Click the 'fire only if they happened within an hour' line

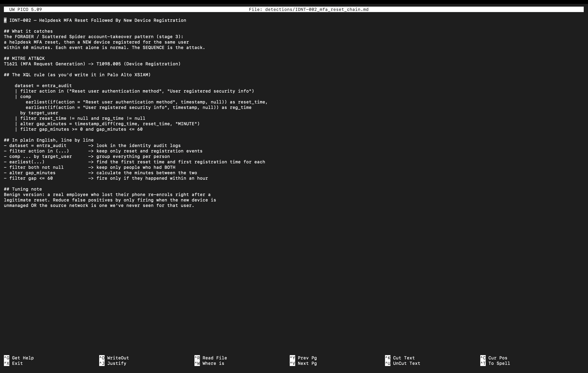coord(106,178)
